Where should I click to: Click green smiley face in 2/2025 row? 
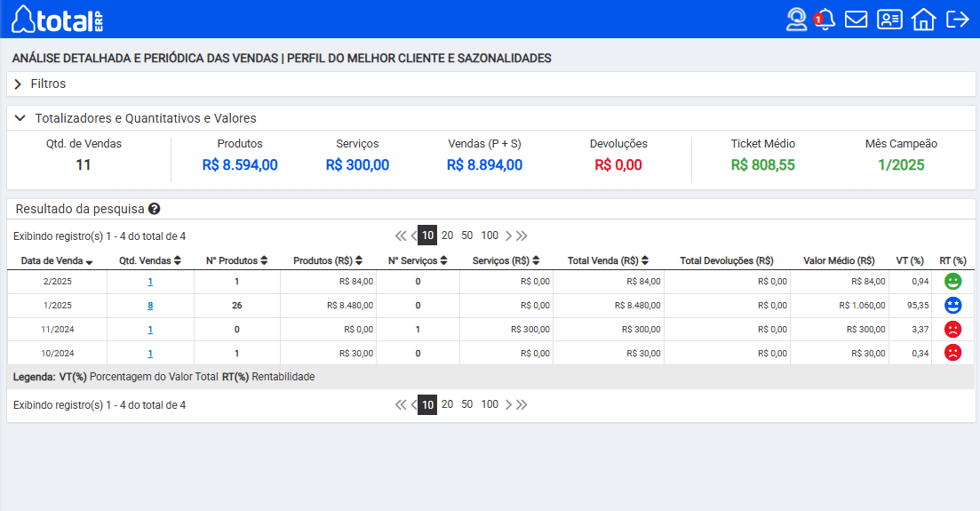coord(952,282)
